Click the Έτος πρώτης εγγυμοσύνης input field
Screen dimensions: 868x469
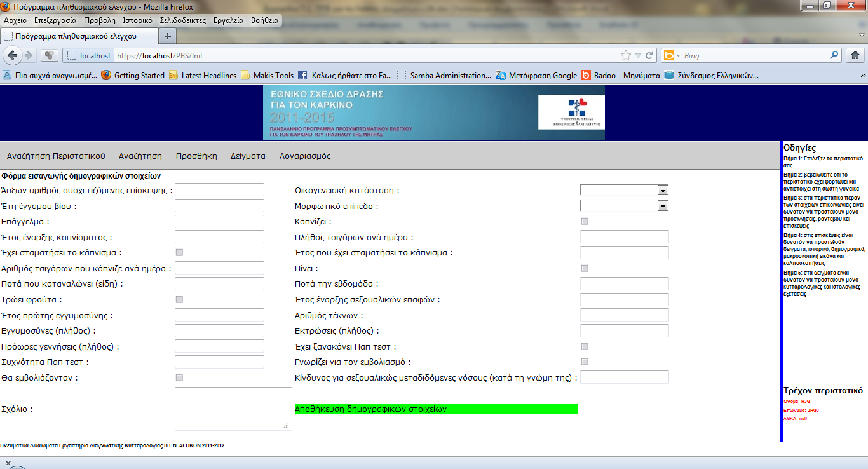(219, 315)
